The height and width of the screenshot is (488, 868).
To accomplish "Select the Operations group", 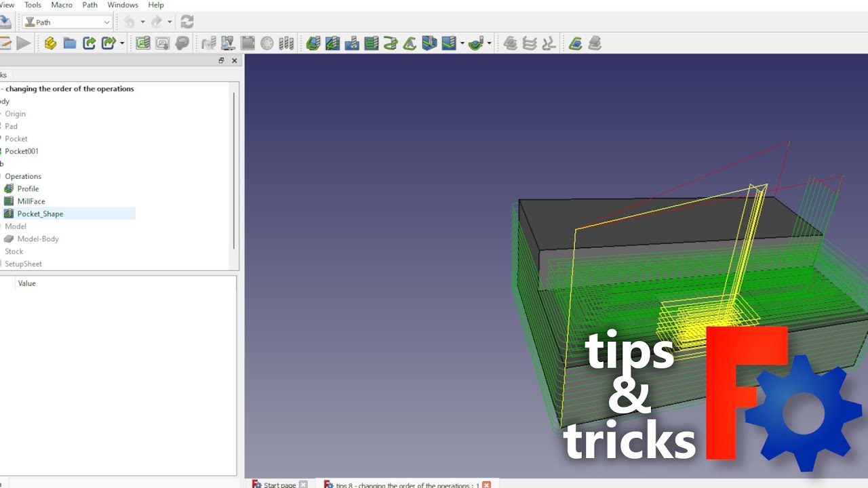I will pos(23,176).
